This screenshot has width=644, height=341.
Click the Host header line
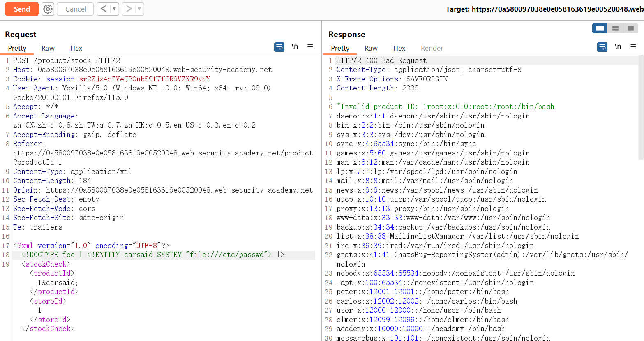click(x=143, y=70)
